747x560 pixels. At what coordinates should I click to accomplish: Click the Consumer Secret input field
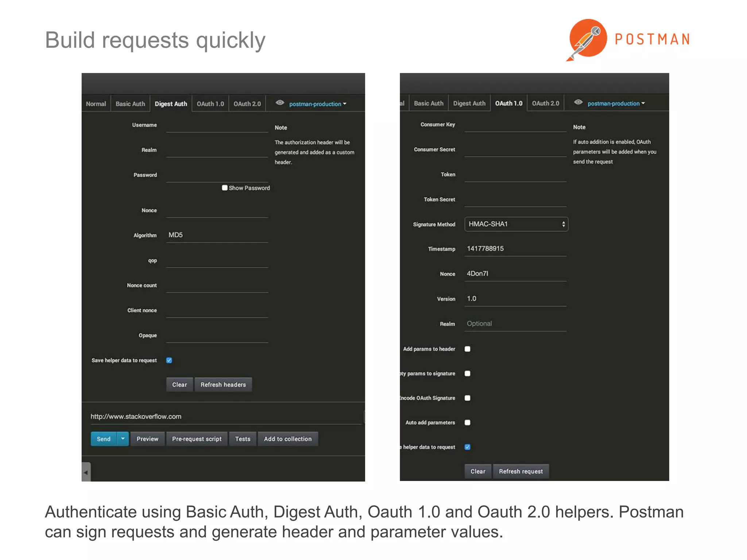515,150
